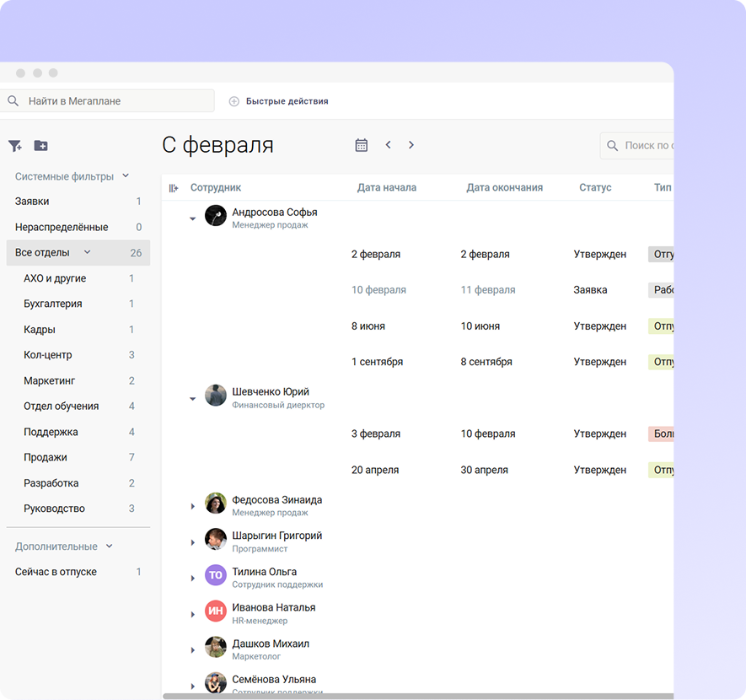Click grey Раб type tag on Заявка row
This screenshot has height=700, width=746.
tap(662, 290)
